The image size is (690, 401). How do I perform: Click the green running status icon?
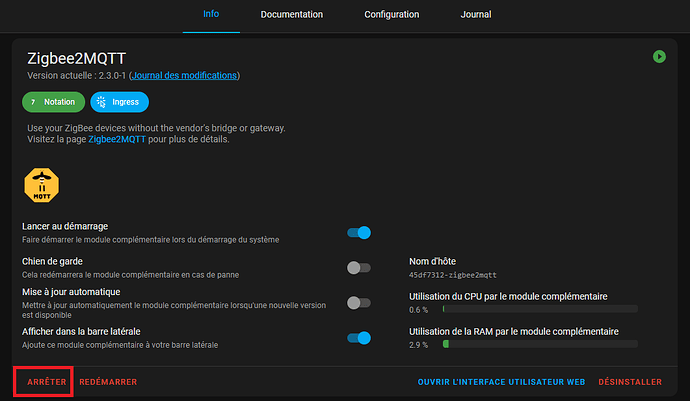coord(659,57)
